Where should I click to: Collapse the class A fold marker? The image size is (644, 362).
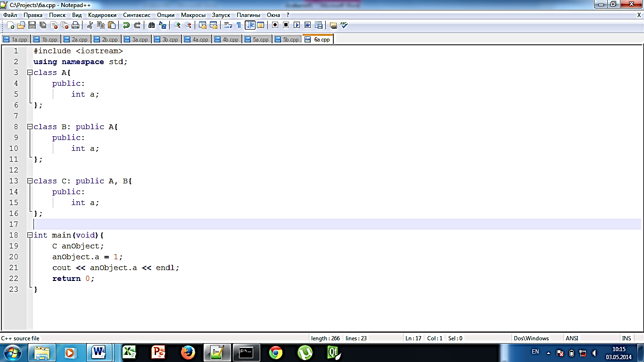(x=30, y=73)
